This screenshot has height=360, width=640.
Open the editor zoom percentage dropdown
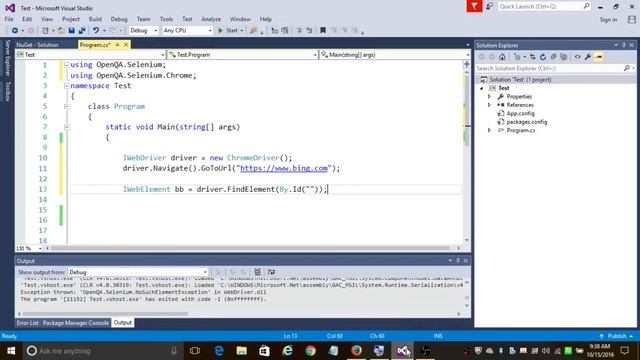[x=40, y=248]
